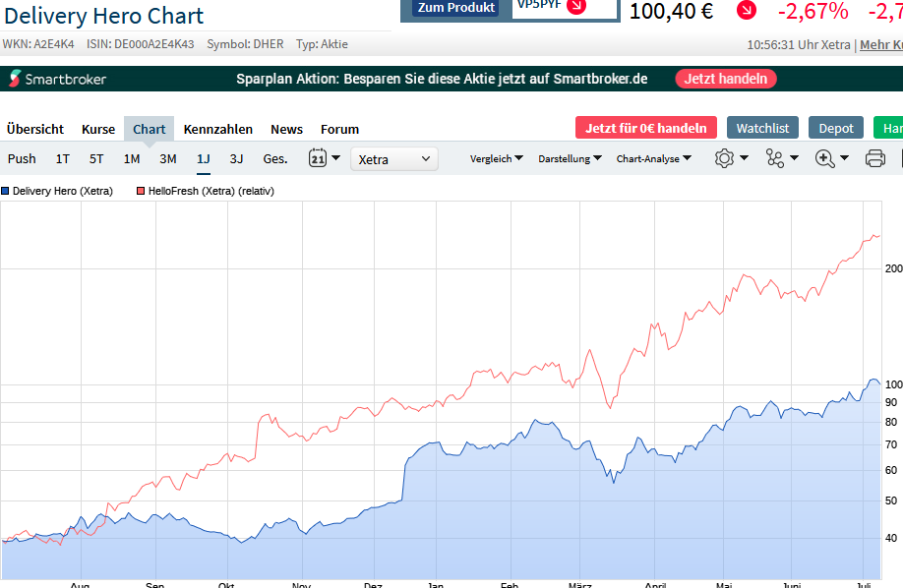Select the Chart tab
The width and height of the screenshot is (903, 588).
tap(150, 129)
